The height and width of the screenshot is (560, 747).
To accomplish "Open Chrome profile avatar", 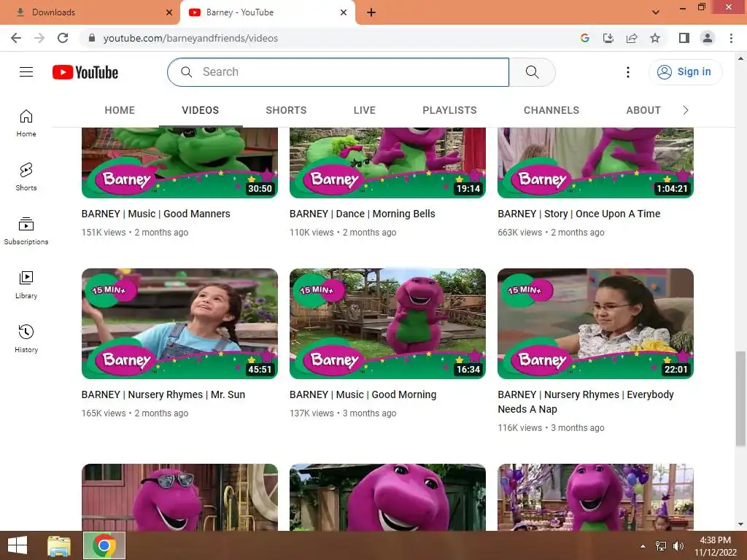I will (708, 38).
